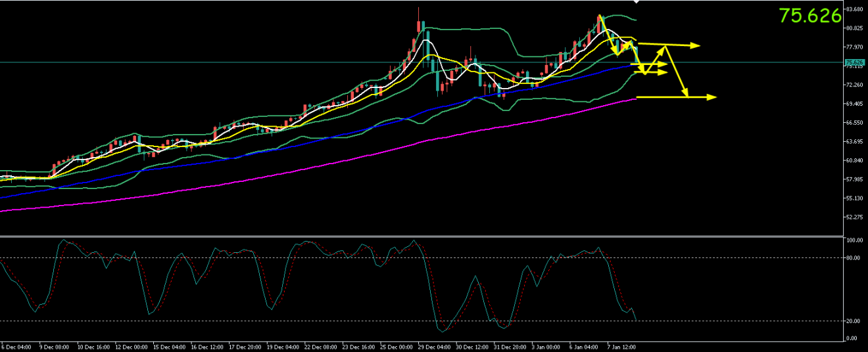Click the 75.626 current price tag on axis
This screenshot has width=868, height=352.
coord(854,62)
